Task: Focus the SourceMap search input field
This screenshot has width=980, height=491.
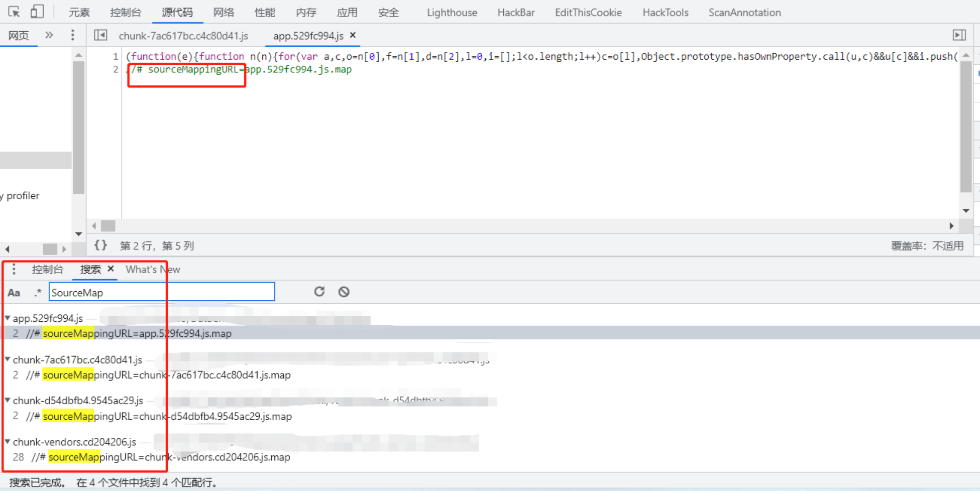Action: click(x=162, y=292)
